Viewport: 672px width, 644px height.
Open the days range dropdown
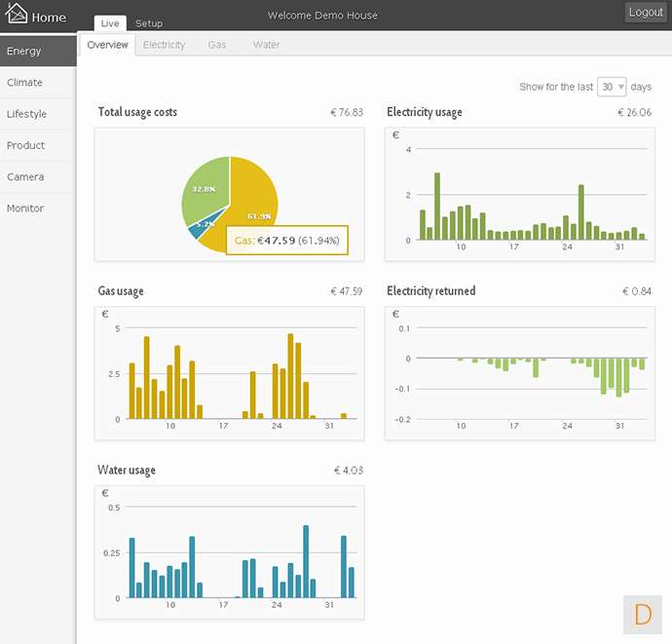pyautogui.click(x=612, y=87)
